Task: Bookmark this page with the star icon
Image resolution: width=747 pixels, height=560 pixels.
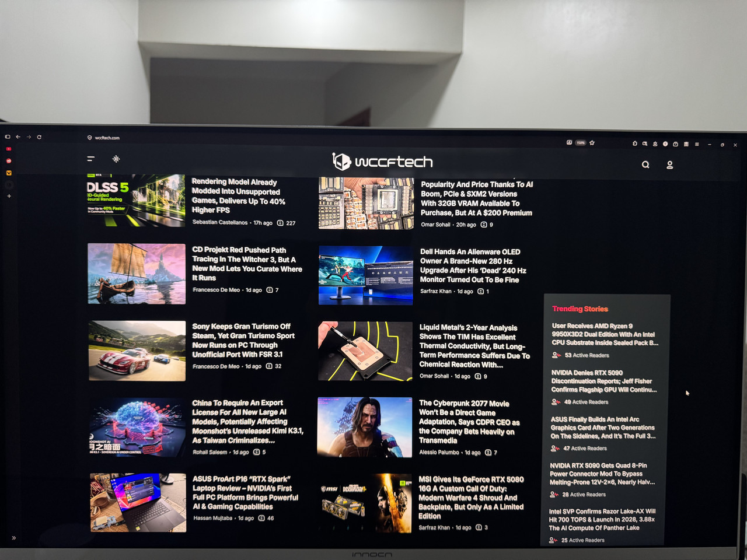Action: [592, 142]
